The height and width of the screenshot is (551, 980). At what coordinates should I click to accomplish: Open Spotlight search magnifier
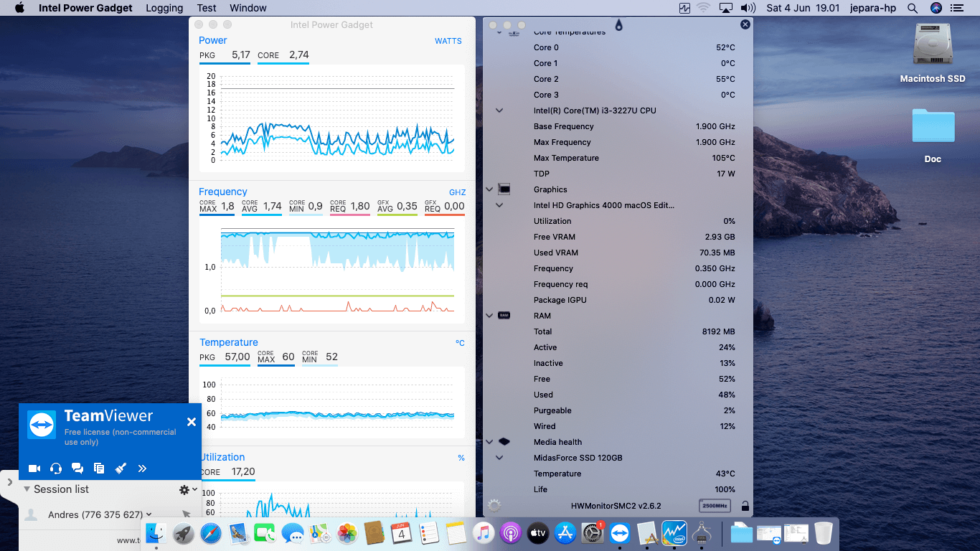[x=913, y=8]
